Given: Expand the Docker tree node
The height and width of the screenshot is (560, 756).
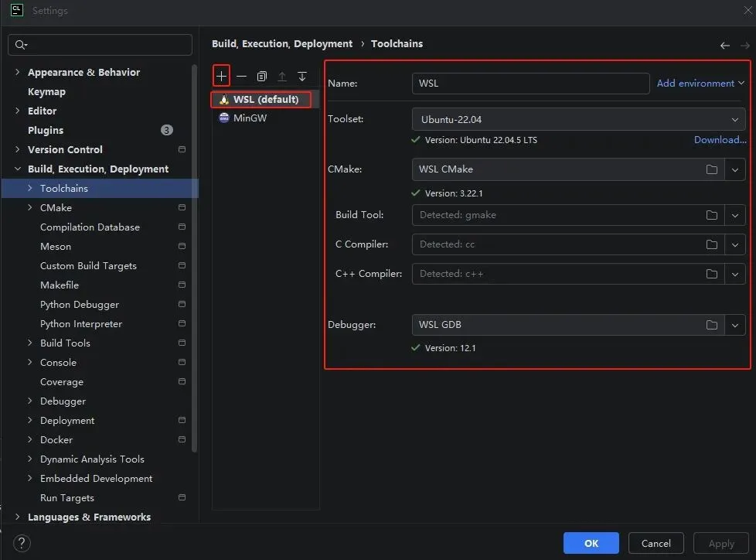Looking at the screenshot, I should [x=30, y=439].
